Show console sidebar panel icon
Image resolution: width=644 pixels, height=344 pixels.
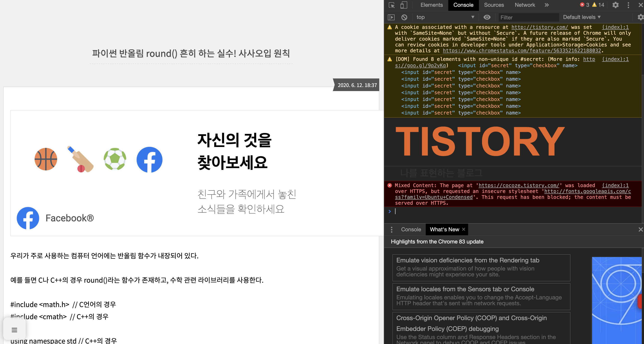[391, 17]
